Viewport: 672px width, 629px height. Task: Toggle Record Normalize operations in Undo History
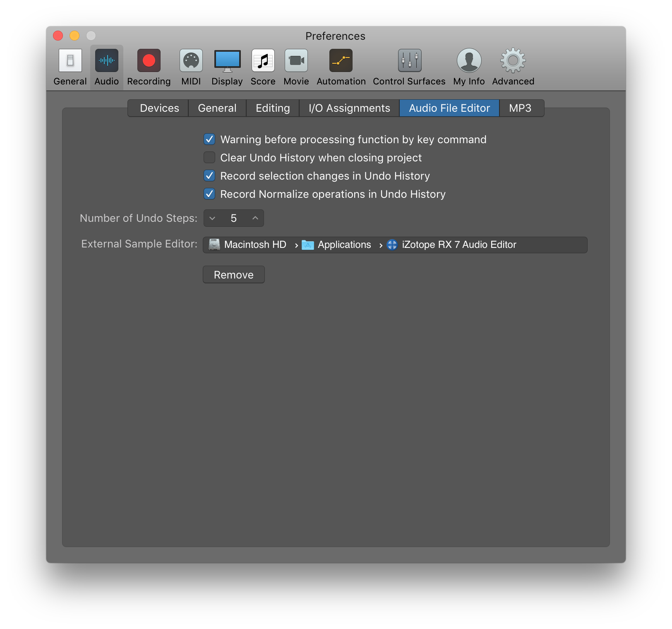coord(209,194)
